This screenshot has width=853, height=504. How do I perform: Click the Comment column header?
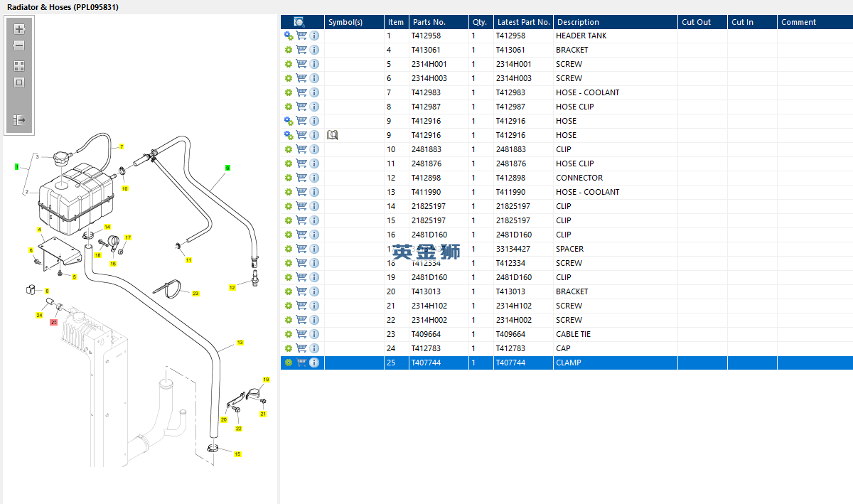click(x=815, y=22)
